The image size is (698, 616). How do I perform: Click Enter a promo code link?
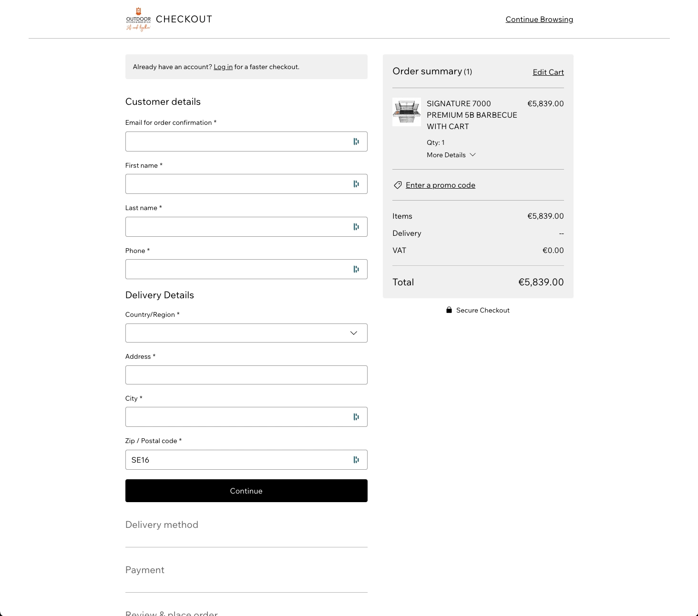[x=441, y=185]
